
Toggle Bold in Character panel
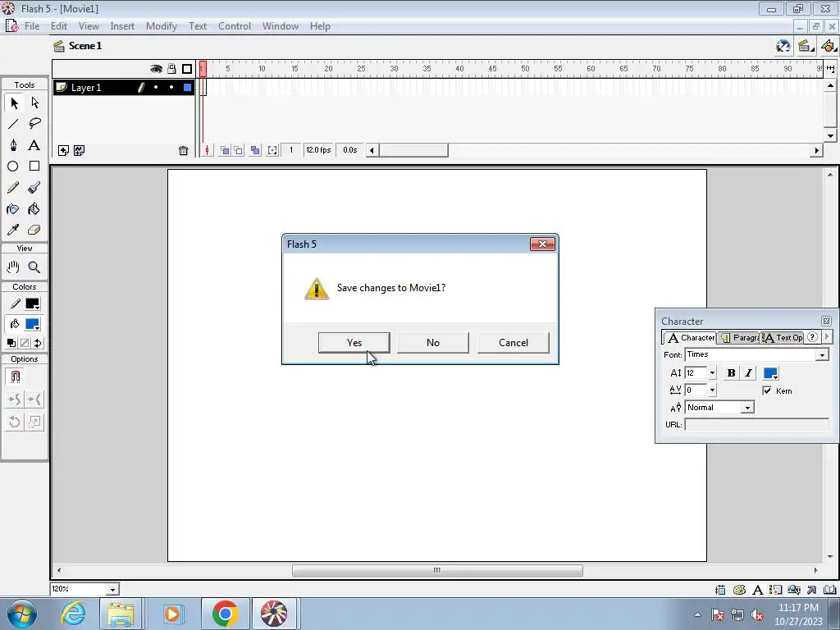click(x=731, y=373)
